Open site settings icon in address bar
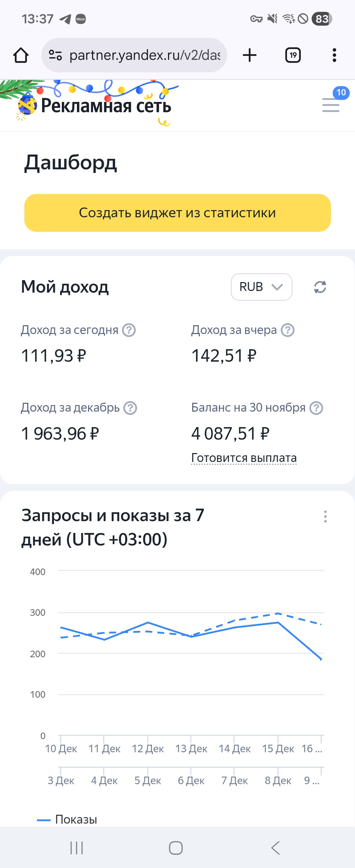The width and height of the screenshot is (355, 868). coord(55,55)
